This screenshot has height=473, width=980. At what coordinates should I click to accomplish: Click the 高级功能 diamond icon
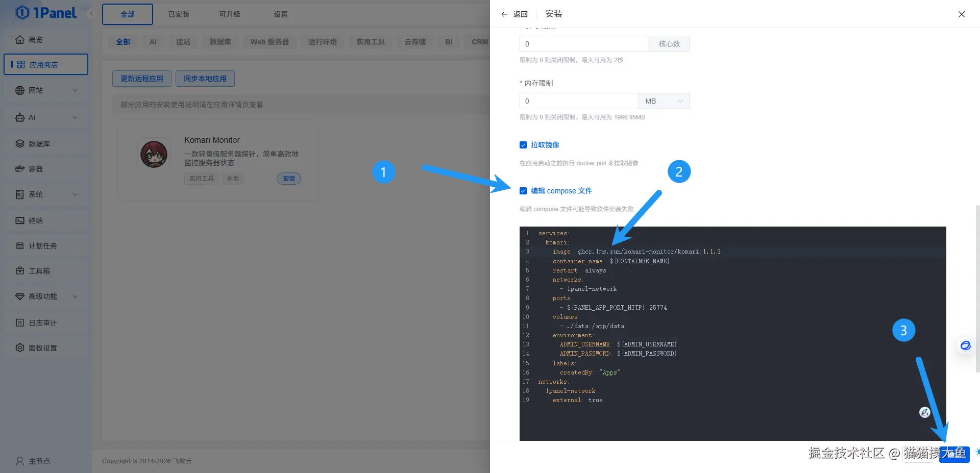[20, 296]
